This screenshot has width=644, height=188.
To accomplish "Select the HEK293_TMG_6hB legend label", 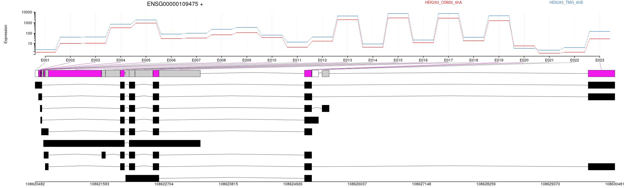I will [566, 2].
